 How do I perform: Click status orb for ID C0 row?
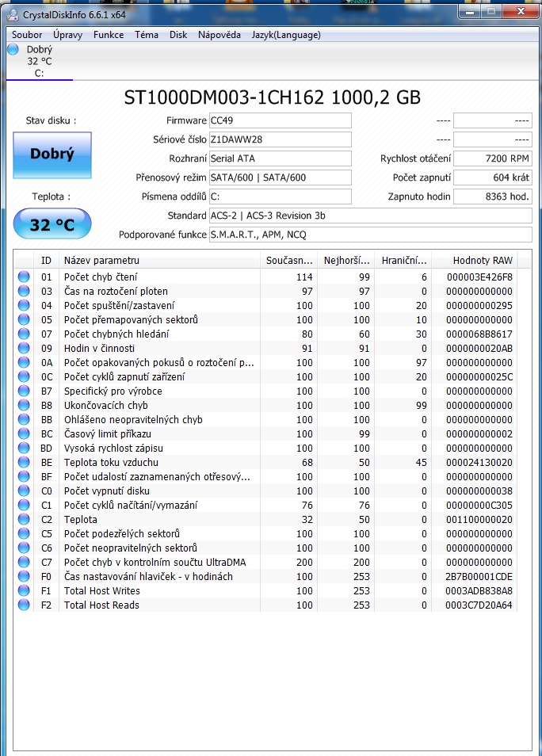click(24, 491)
